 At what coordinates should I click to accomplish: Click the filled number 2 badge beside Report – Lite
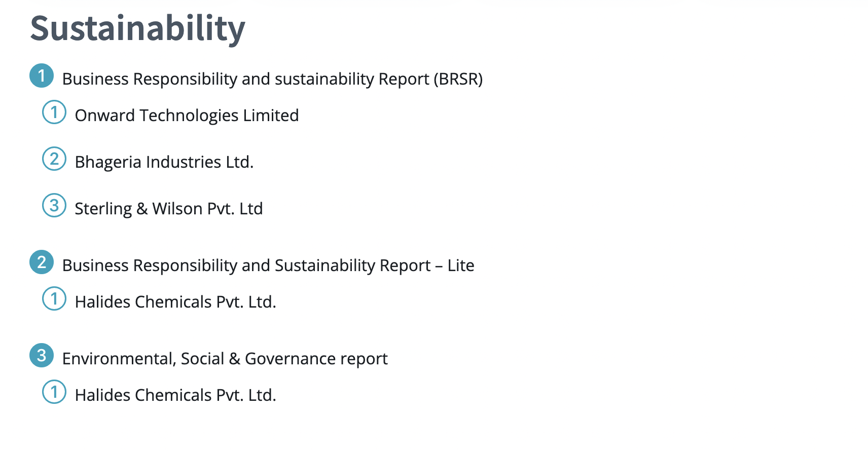(42, 262)
